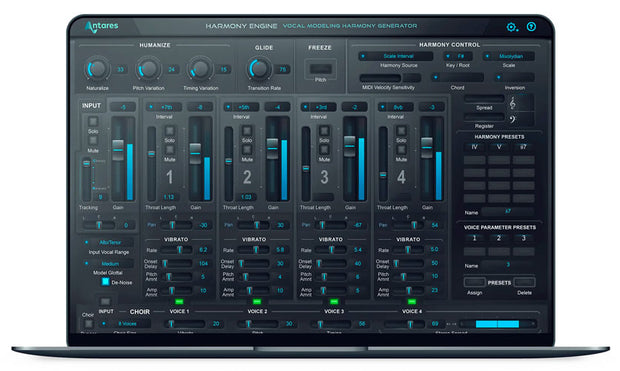Click voice 1 Throat Length slider
The width and height of the screenshot is (620, 371).
click(151, 164)
